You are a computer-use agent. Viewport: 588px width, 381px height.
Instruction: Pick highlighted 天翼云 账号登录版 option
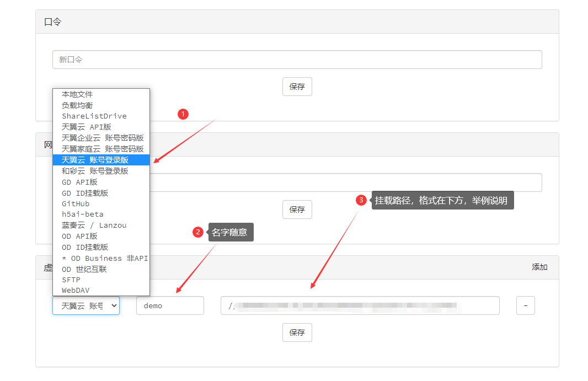tap(101, 160)
